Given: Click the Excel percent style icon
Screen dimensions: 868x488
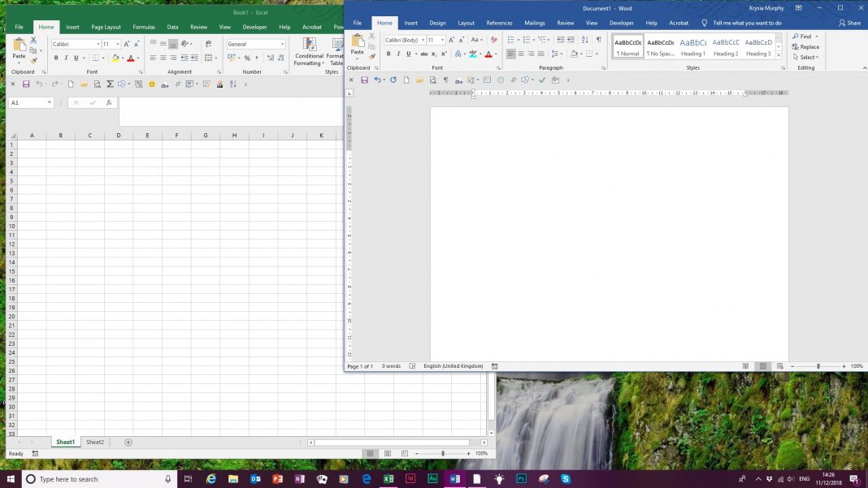Looking at the screenshot, I should tap(247, 58).
